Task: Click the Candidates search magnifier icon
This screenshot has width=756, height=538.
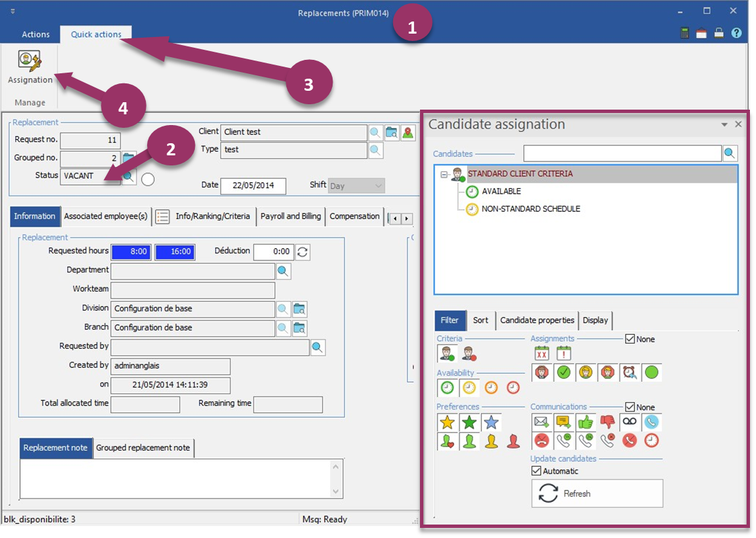Action: click(730, 153)
